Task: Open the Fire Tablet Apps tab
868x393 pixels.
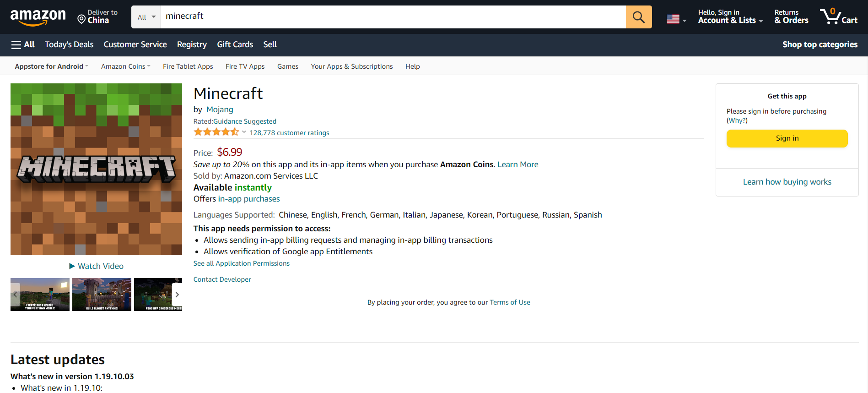Action: point(188,66)
